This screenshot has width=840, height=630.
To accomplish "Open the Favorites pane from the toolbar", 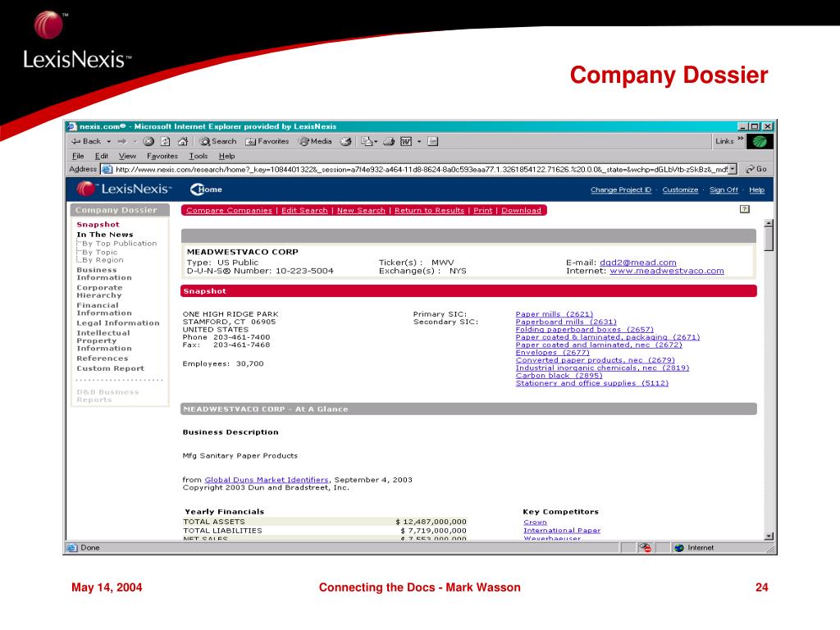I will [267, 141].
